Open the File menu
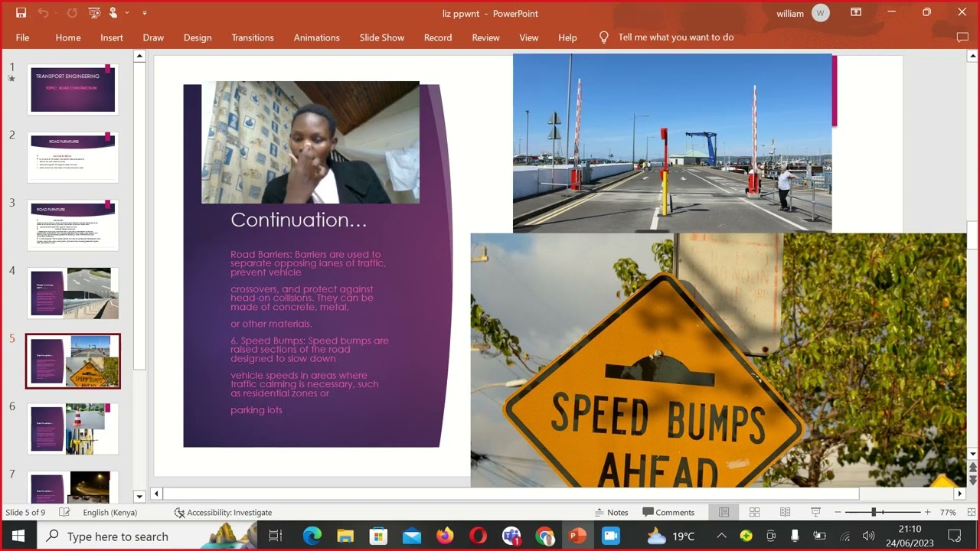The image size is (980, 551). [x=22, y=37]
